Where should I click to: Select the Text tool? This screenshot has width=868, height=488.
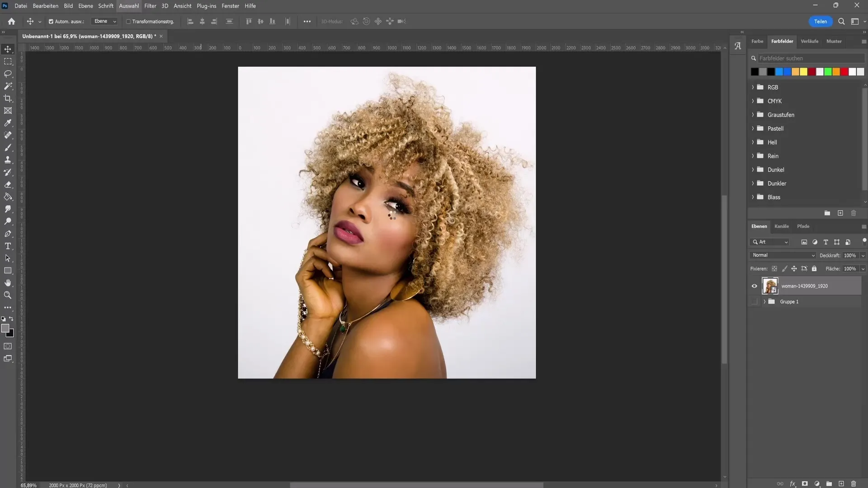click(8, 246)
